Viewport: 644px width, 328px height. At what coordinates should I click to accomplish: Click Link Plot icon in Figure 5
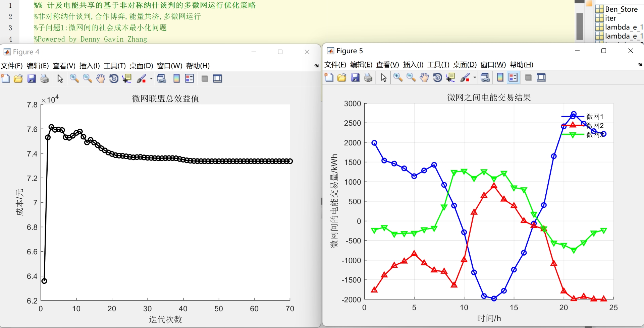pos(485,77)
